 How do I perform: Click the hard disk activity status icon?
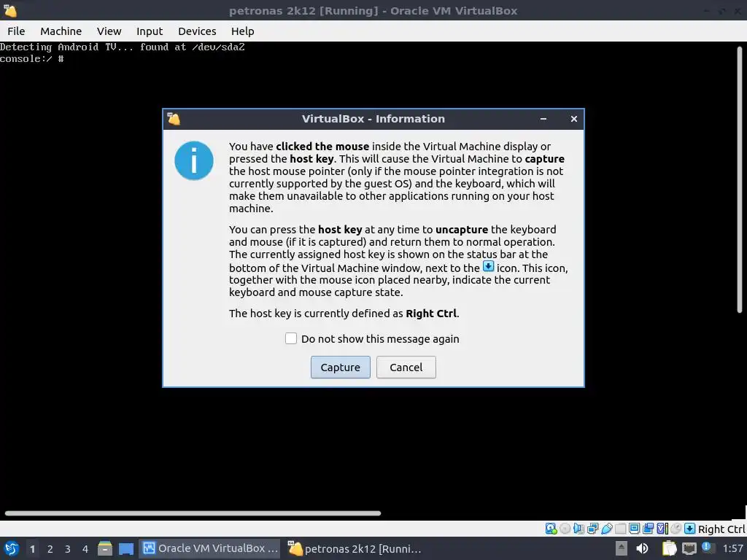click(551, 529)
